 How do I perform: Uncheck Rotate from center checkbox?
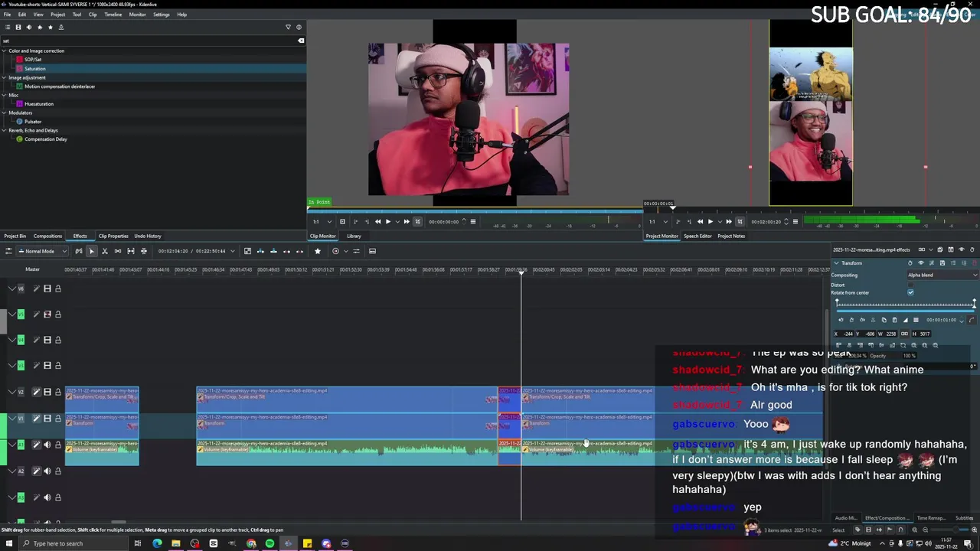[910, 292]
